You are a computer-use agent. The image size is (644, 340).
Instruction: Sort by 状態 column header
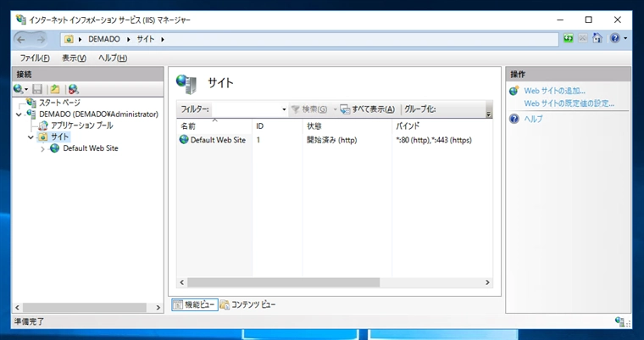(347, 125)
